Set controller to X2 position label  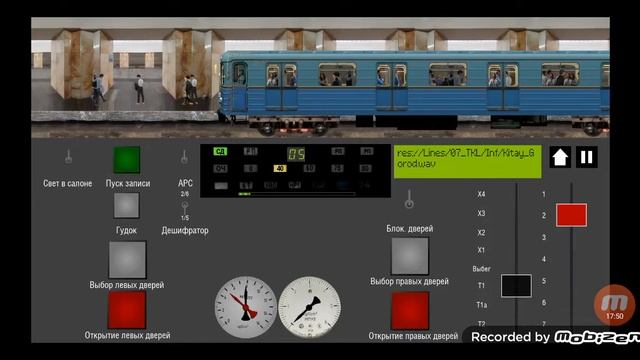pyautogui.click(x=481, y=233)
